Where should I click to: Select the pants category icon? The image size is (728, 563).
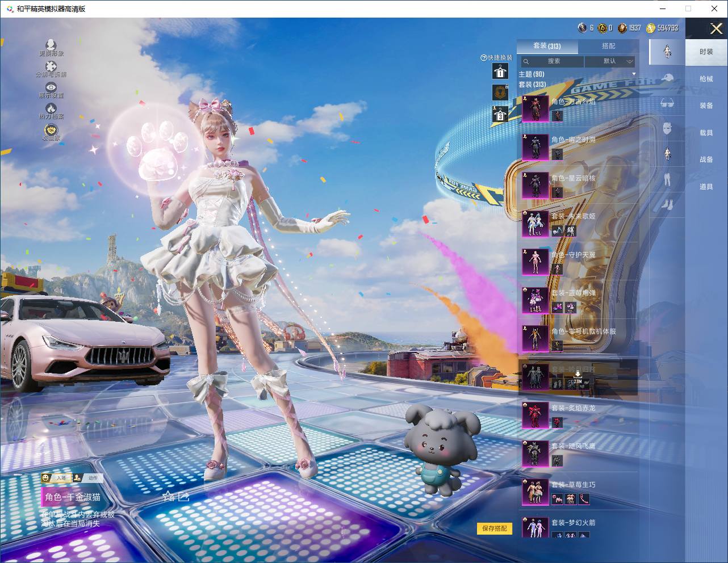(667, 179)
